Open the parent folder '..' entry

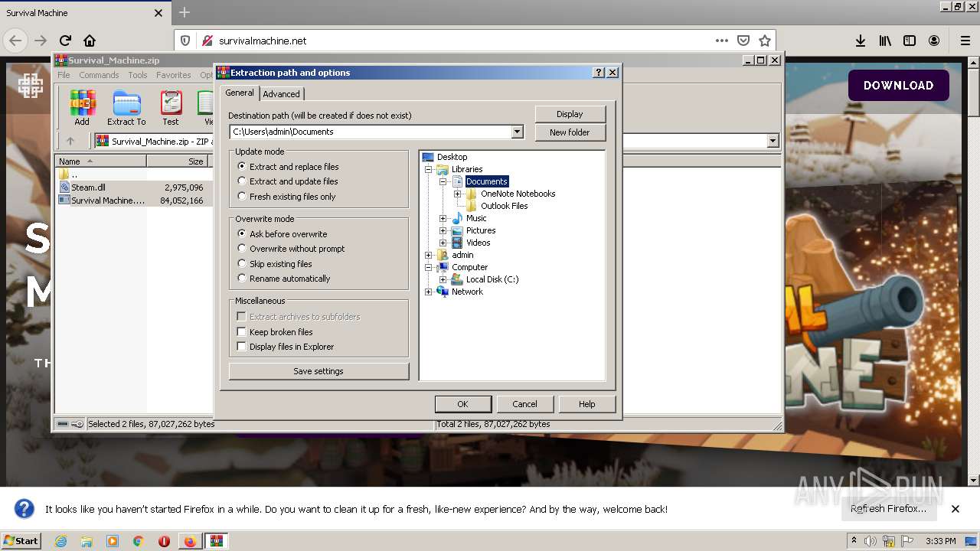tap(69, 174)
